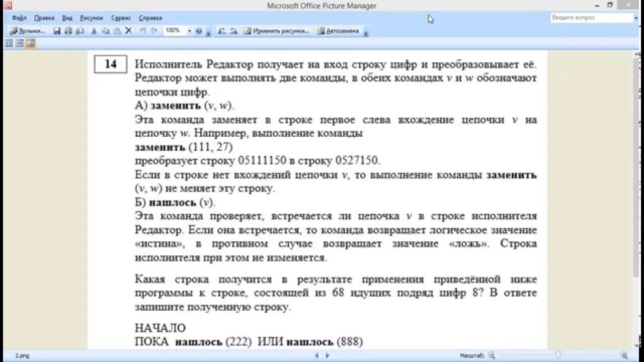Go to previous picture arrow
644x362 pixels.
tap(316, 355)
